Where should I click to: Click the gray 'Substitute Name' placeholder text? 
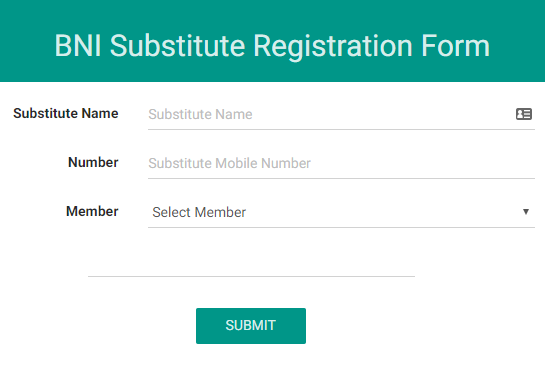coord(200,114)
